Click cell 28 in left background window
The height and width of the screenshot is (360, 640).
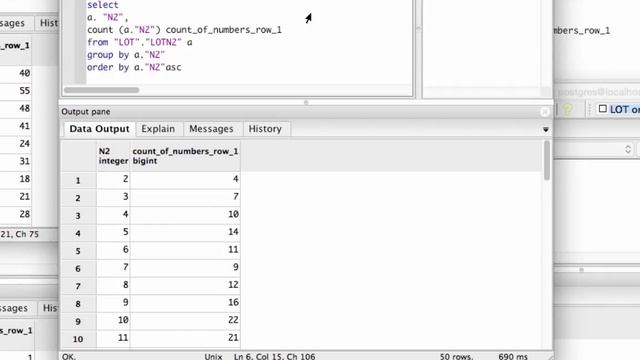coord(16,214)
